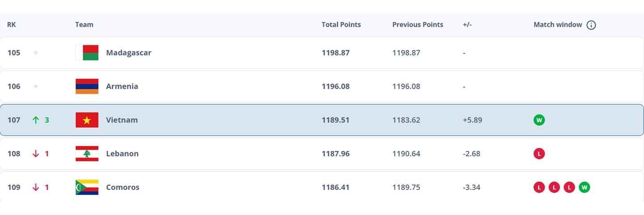644x215 pixels.
Task: Sort by the RK column header
Action: click(x=12, y=25)
